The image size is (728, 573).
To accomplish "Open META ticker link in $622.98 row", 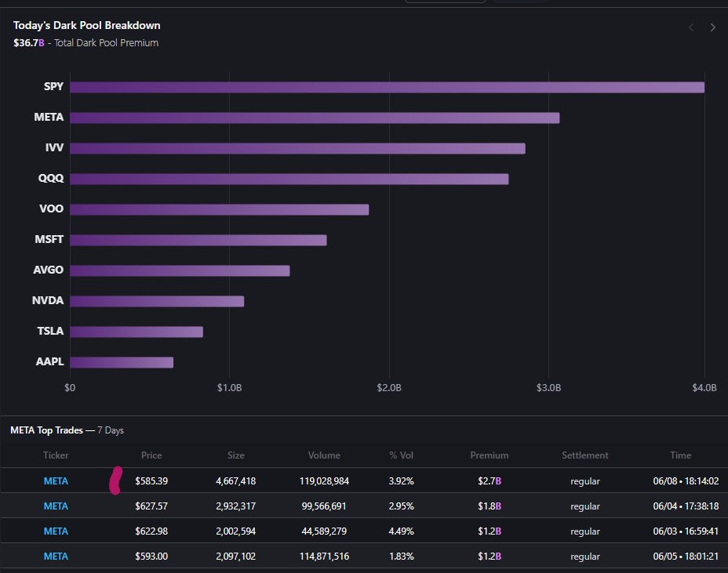I will pos(56,531).
